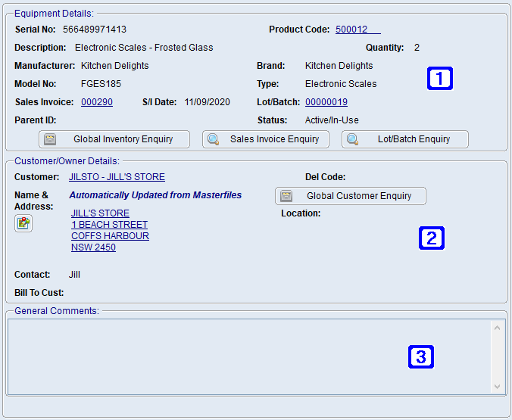Open customer JILSTO - JILL'S STORE link

117,177
